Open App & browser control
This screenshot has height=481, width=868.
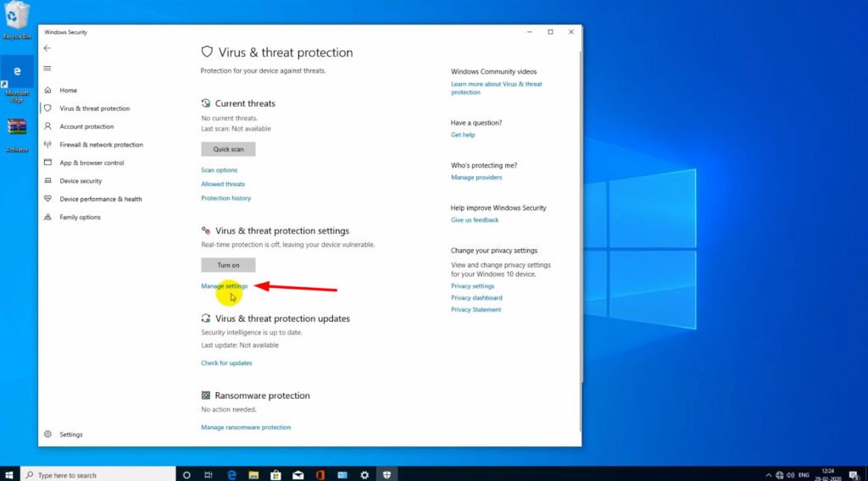coord(92,163)
